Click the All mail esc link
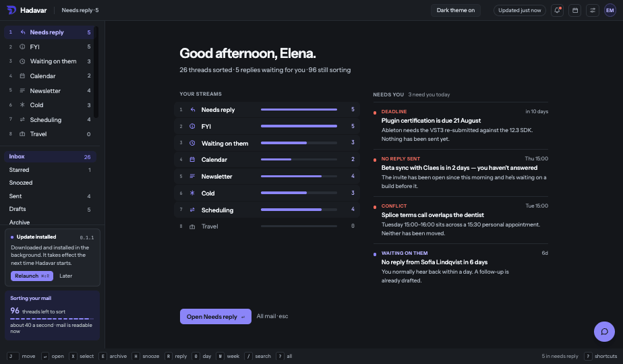 272,316
